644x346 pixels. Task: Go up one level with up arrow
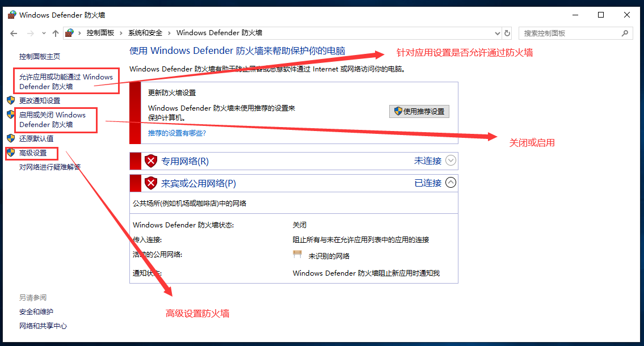(56, 33)
